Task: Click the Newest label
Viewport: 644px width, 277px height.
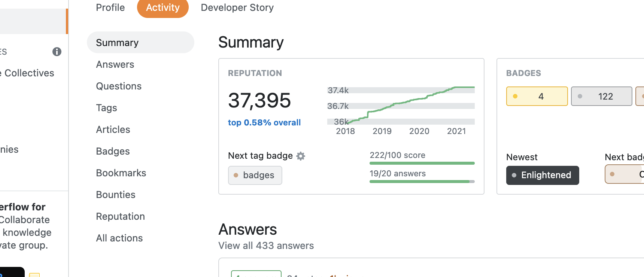Action: (x=522, y=157)
